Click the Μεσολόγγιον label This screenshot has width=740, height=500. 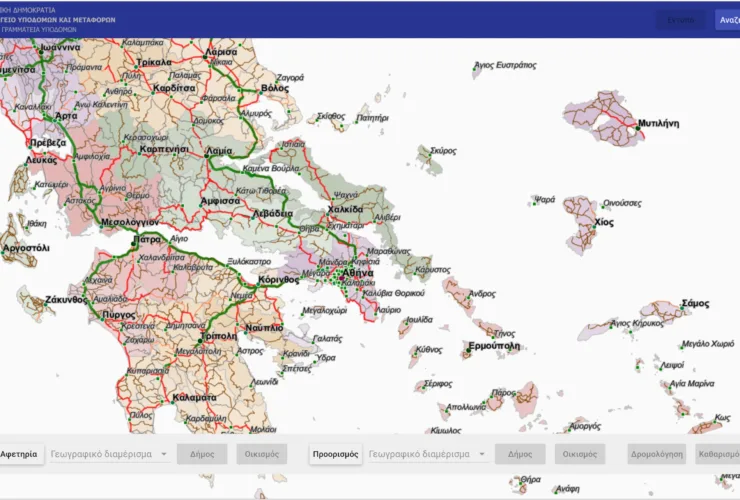[x=130, y=222]
